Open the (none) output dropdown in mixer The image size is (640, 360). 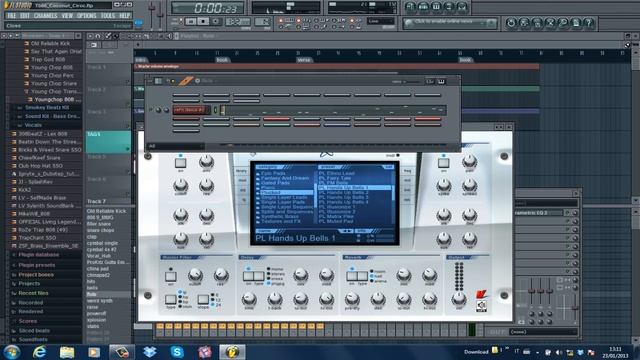(x=543, y=332)
